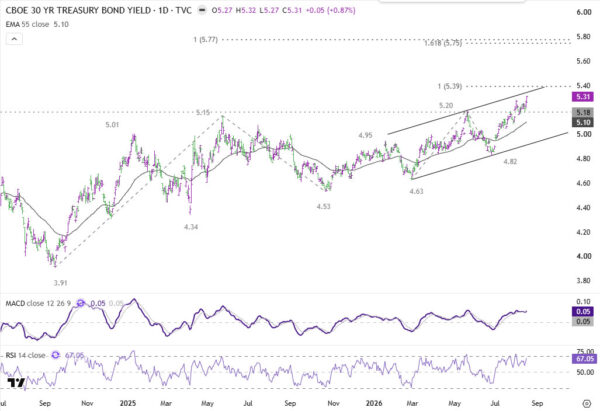Select the EMA 55 close legend
The image size is (600, 411).
[x=37, y=24]
